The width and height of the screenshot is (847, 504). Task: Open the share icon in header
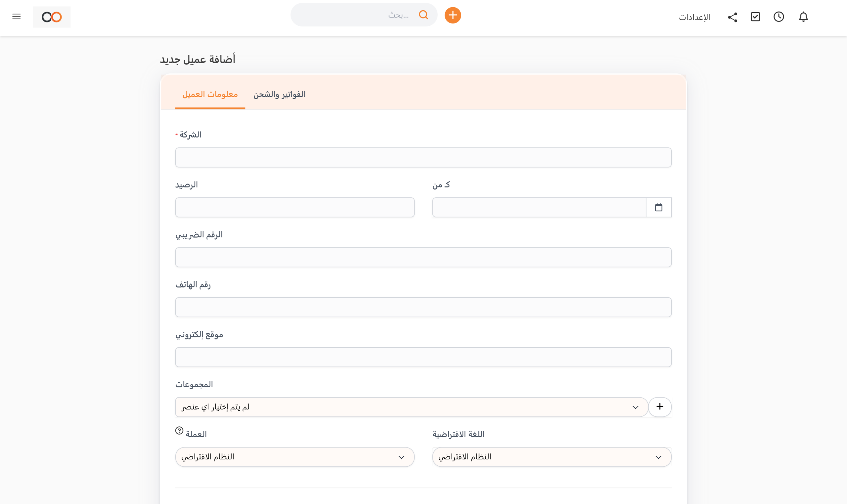733,17
